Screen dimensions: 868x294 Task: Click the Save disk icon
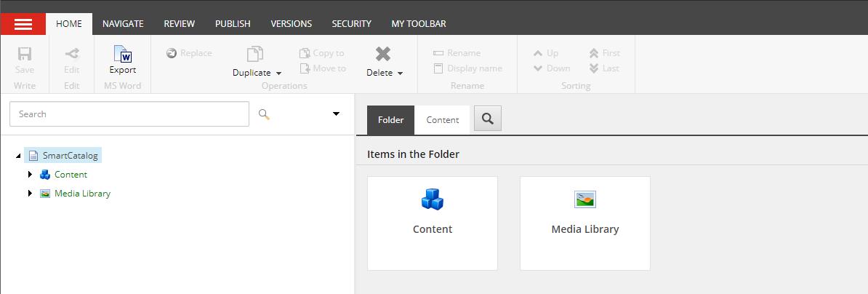pyautogui.click(x=25, y=54)
